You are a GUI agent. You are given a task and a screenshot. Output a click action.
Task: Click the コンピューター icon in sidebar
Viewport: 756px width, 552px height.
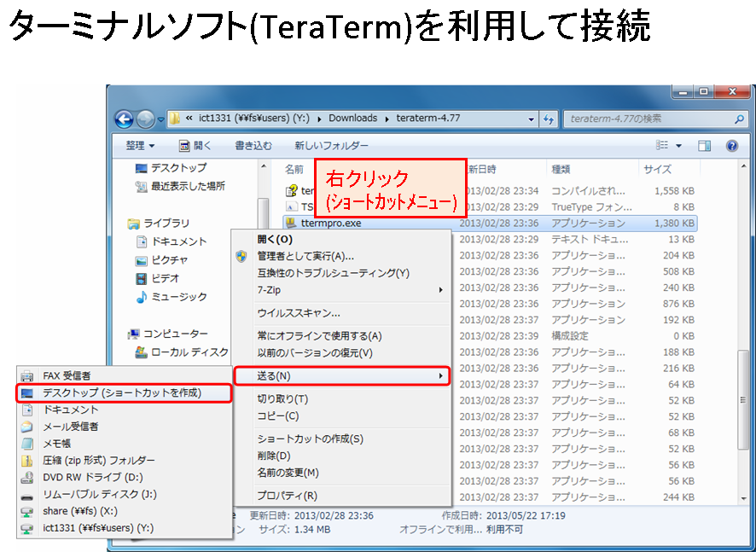(134, 334)
